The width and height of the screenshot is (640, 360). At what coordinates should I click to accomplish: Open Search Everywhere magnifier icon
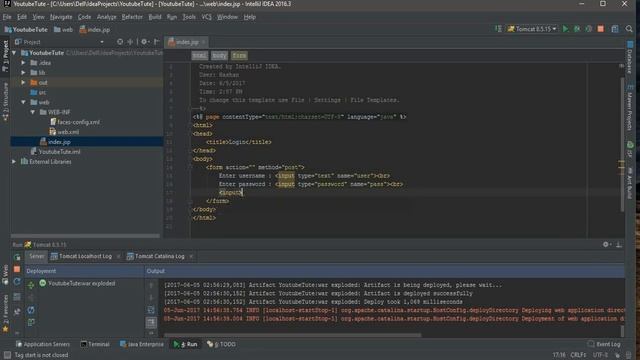pyautogui.click(x=629, y=29)
